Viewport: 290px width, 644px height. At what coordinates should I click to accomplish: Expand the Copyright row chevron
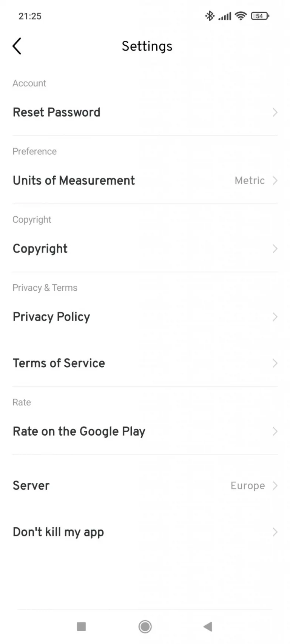pos(275,249)
